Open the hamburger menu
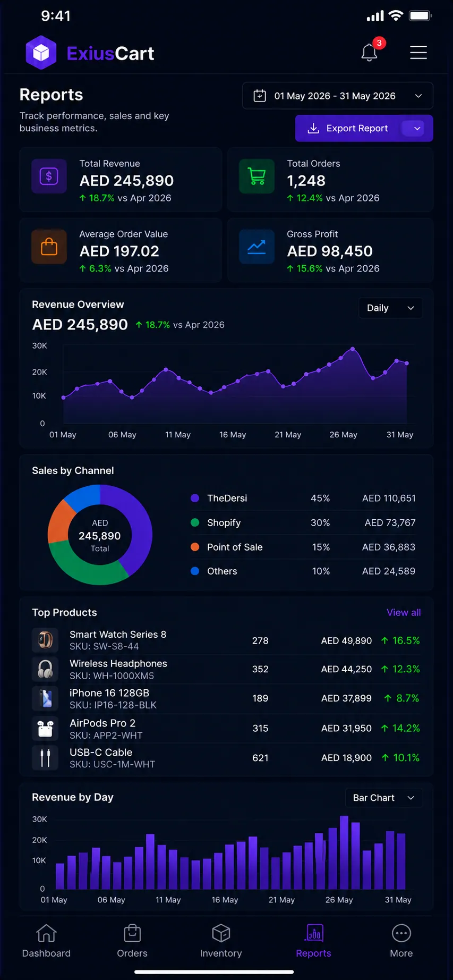453x980 pixels. [418, 53]
